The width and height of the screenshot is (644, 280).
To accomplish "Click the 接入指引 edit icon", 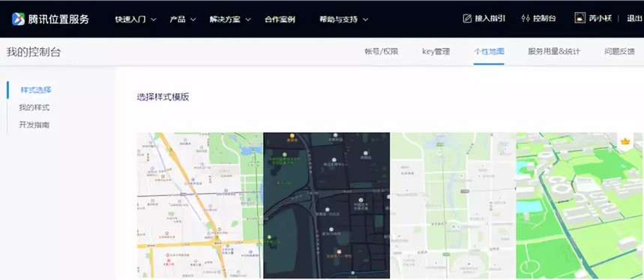I will 467,19.
